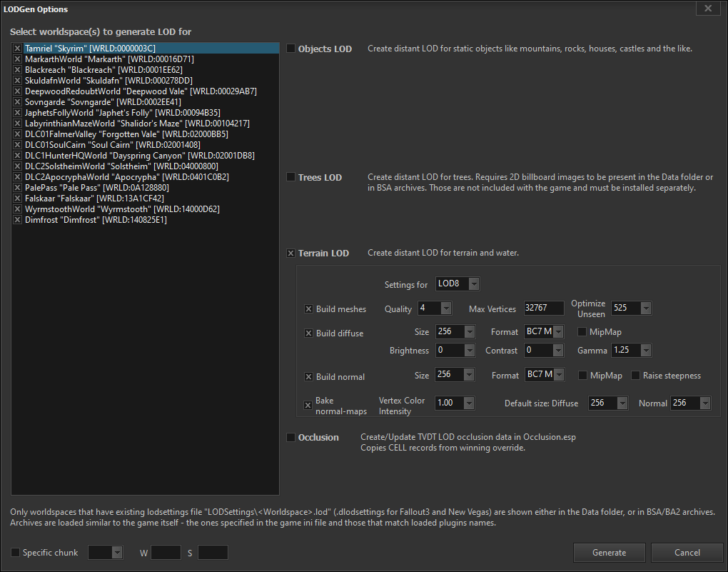The width and height of the screenshot is (728, 572).
Task: Open the Brightness dropdown
Action: point(470,351)
